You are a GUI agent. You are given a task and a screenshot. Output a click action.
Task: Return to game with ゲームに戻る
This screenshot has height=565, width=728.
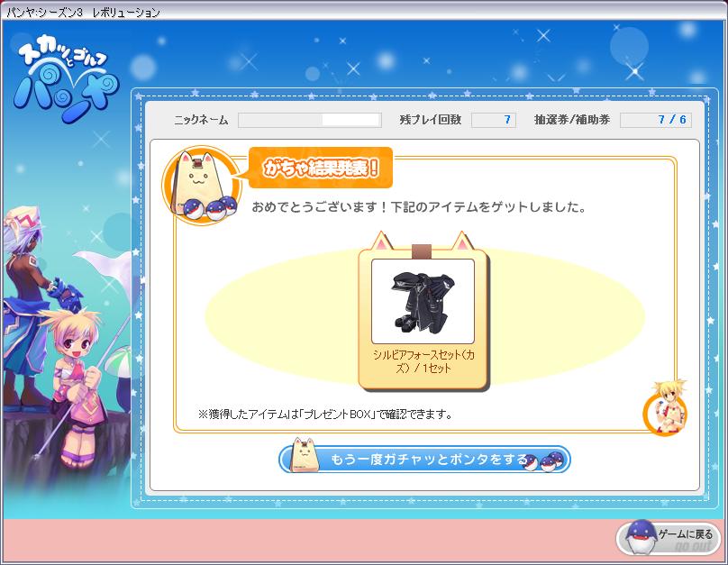coord(669,539)
